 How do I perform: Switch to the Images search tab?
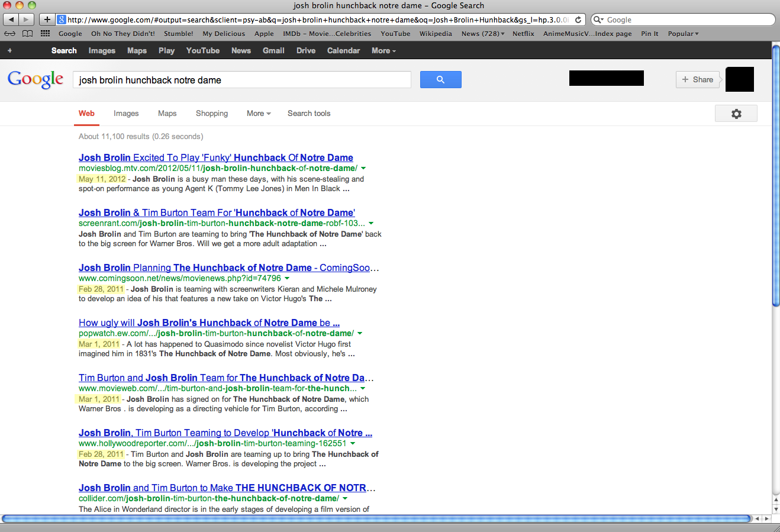point(126,114)
